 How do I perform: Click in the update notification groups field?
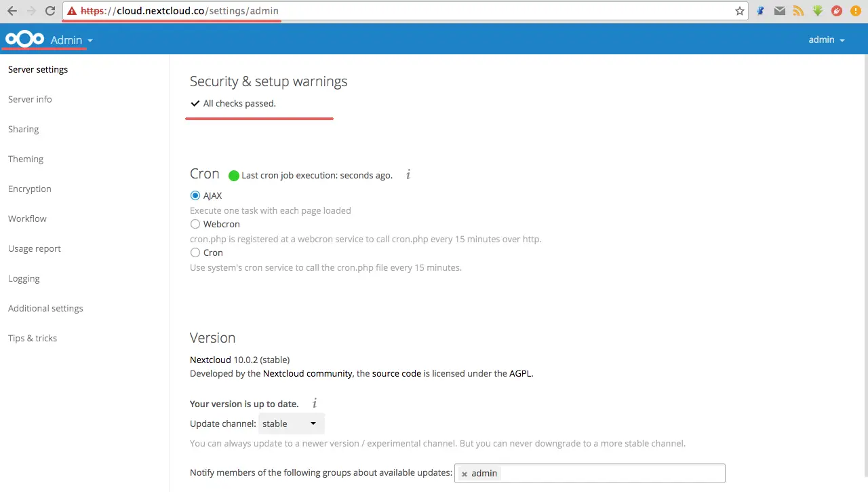[590, 473]
